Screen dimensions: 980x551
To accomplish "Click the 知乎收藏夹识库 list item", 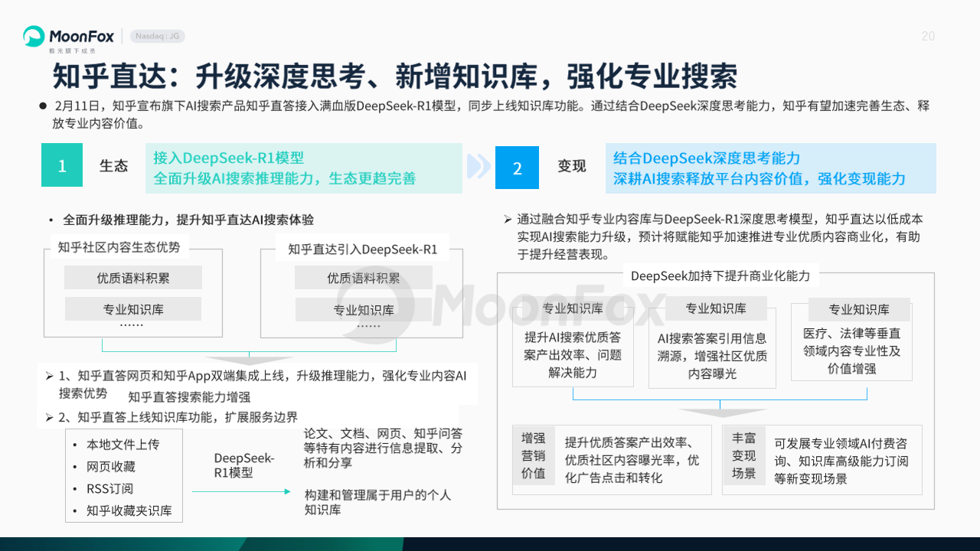I will [x=129, y=510].
